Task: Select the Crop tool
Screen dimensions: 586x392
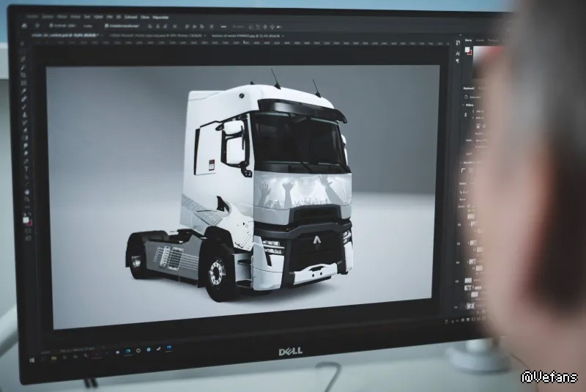Action: point(24,75)
